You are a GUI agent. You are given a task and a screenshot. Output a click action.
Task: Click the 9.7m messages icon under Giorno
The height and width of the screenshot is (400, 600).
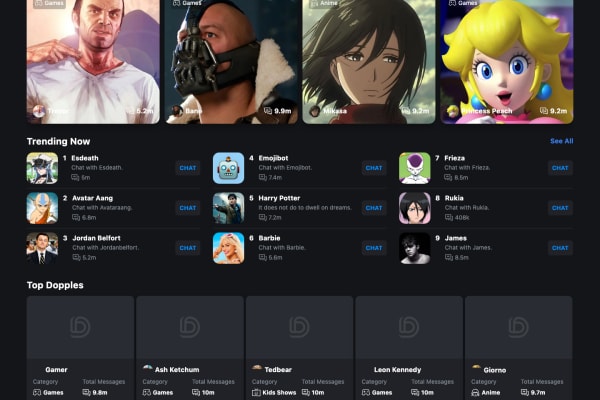[x=525, y=392]
